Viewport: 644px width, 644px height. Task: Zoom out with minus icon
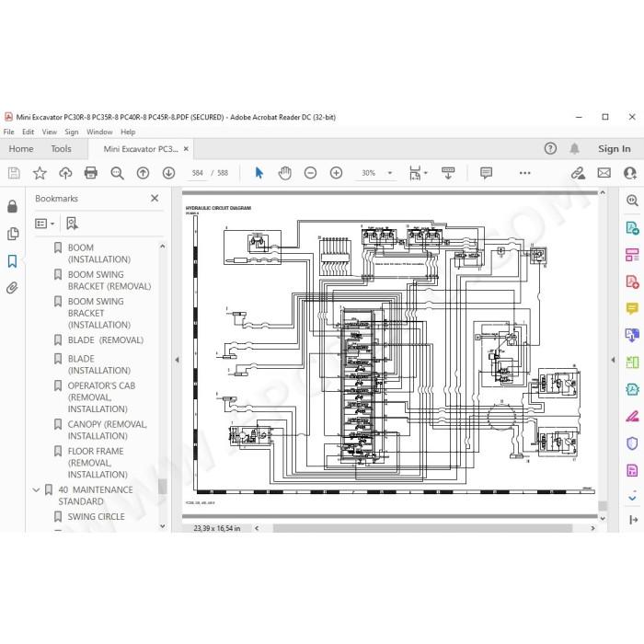click(x=311, y=173)
